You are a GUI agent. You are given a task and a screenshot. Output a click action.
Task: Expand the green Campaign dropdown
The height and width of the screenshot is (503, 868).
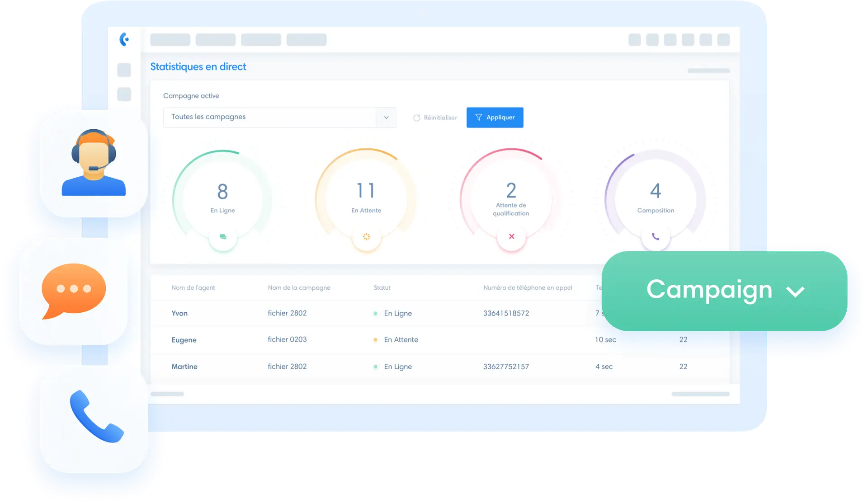pos(724,291)
